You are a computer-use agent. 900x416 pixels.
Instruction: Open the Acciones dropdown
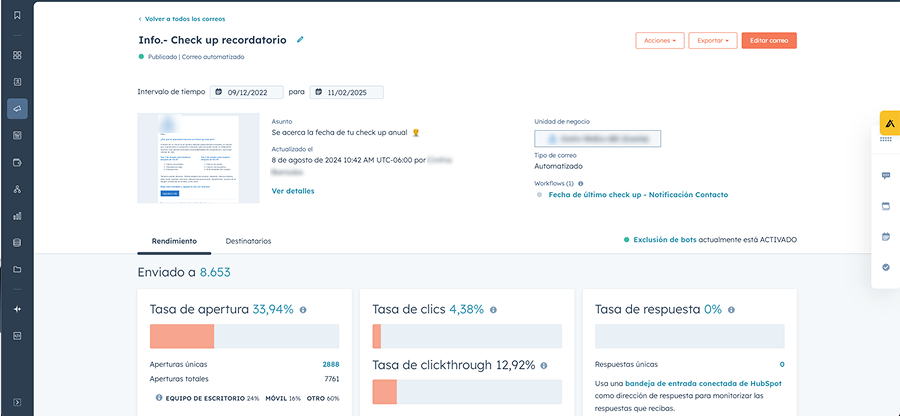pos(660,41)
